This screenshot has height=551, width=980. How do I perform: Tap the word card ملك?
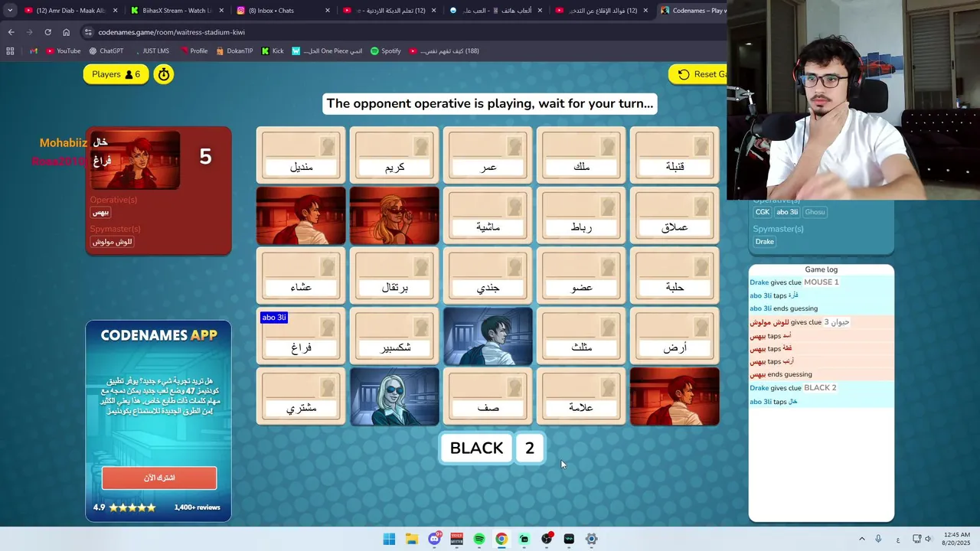click(x=581, y=155)
